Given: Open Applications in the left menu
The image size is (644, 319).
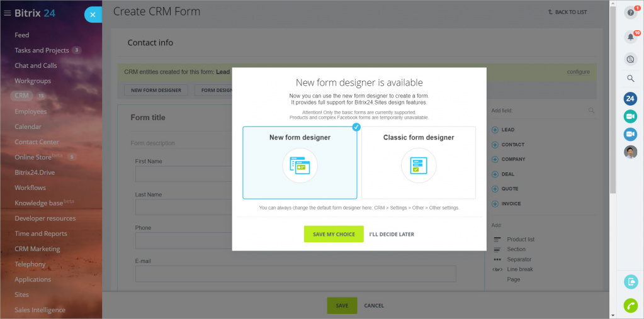Looking at the screenshot, I should pyautogui.click(x=33, y=279).
